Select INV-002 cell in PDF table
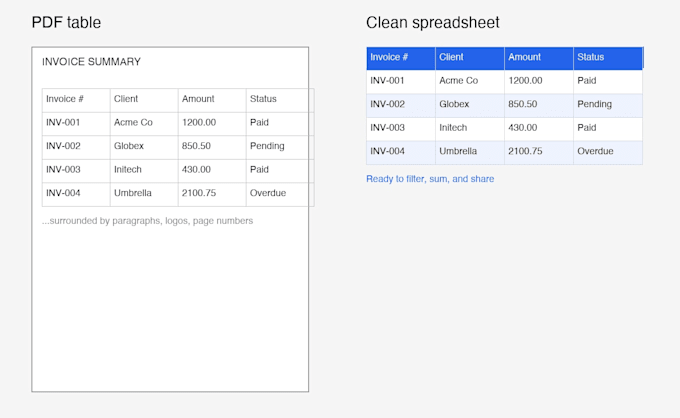 pos(76,147)
